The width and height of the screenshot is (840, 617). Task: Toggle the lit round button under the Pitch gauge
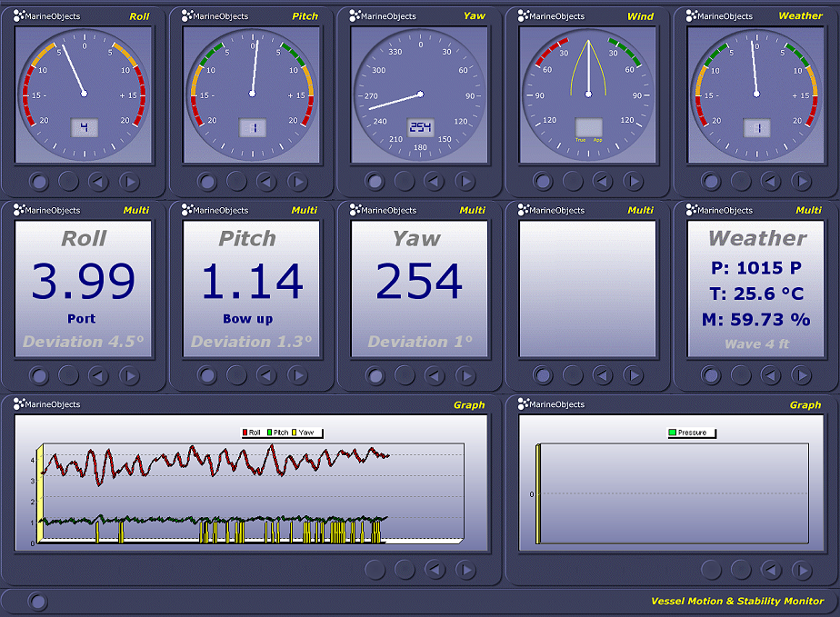point(207,182)
